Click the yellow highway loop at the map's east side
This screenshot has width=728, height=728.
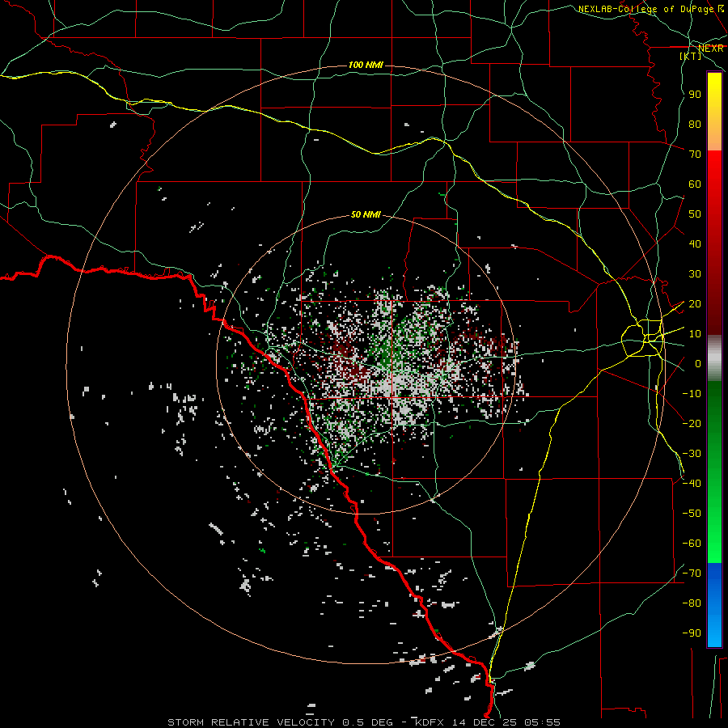[x=643, y=337]
